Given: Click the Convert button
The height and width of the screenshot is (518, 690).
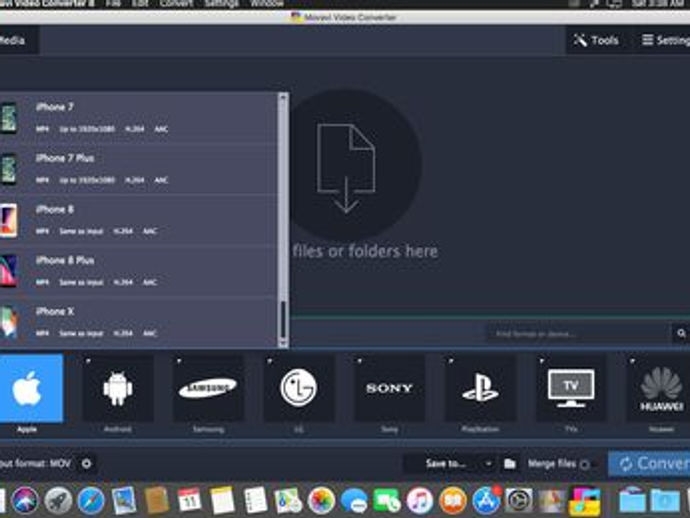Looking at the screenshot, I should (649, 463).
